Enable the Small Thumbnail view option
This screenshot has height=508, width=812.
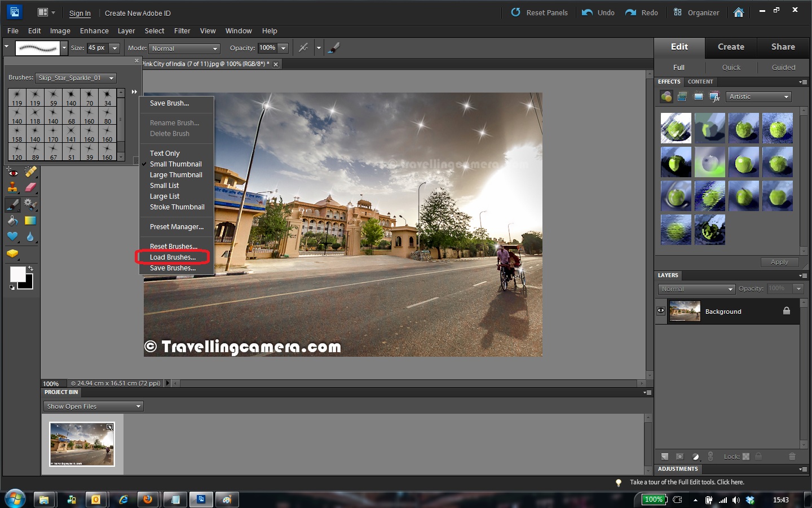click(x=175, y=164)
